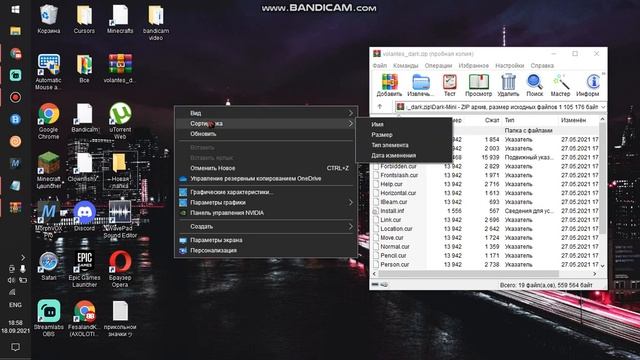The image size is (640, 360).
Task: Sort desktop by Тип элемента
Action: pos(404,145)
